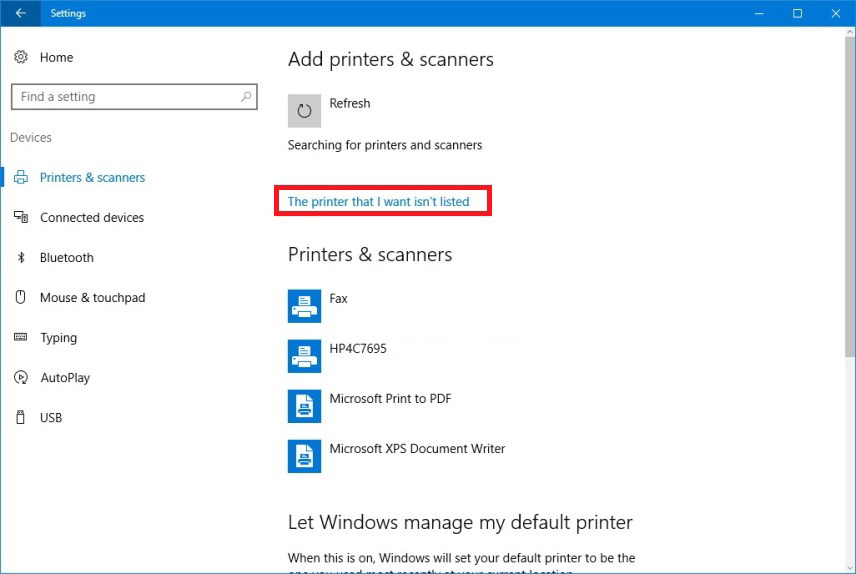This screenshot has height=574, width=856.
Task: Click the Microsoft XPS Document Writer icon
Action: [304, 456]
